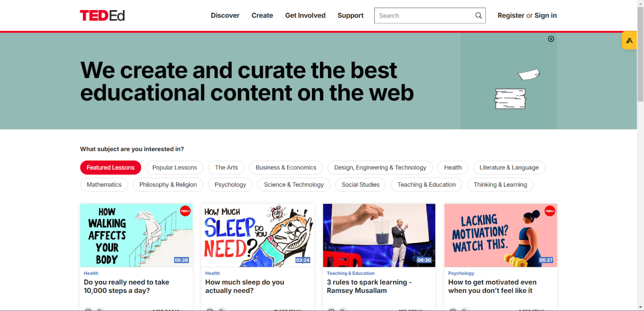Enable the Popular Lessons filter
This screenshot has width=644, height=311.
[x=174, y=167]
